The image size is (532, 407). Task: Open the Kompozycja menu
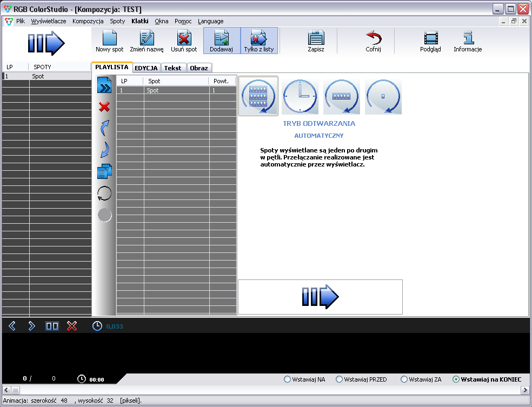point(88,21)
